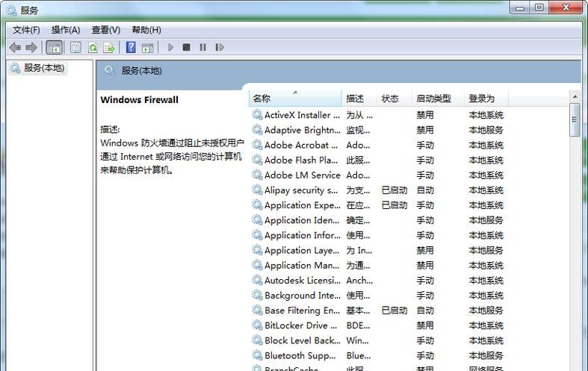Click 本地服务 login for Bluetooth Support
588x371 pixels.
point(486,355)
